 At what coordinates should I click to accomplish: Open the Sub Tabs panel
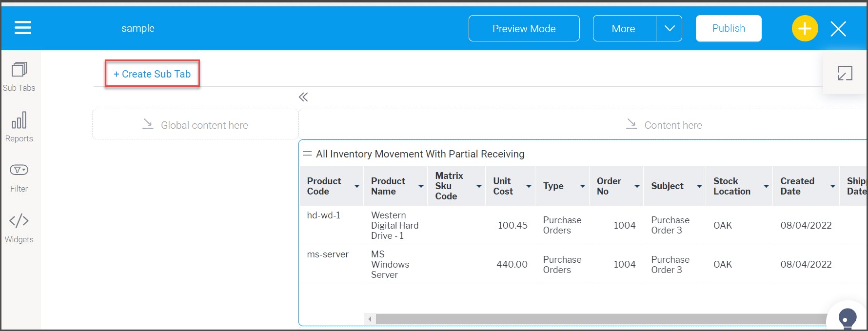point(19,77)
